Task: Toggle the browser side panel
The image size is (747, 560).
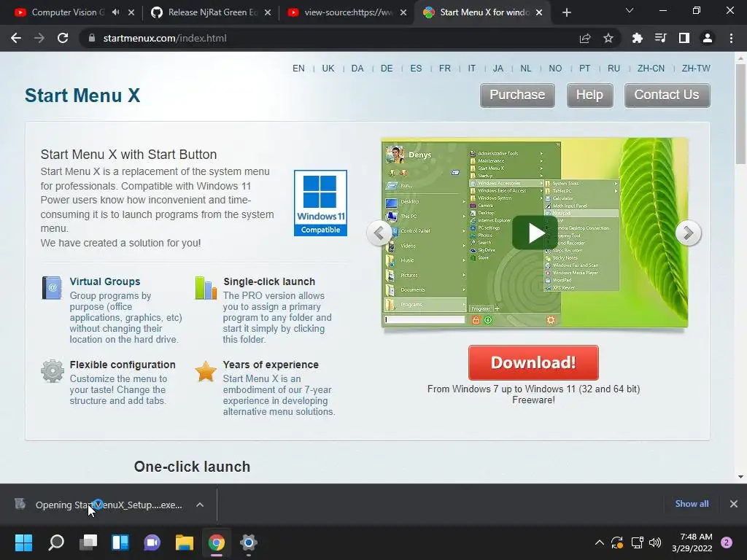Action: click(x=684, y=38)
